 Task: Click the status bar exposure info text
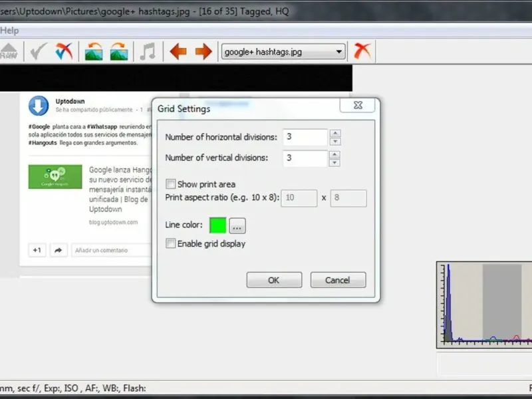pyautogui.click(x=73, y=388)
